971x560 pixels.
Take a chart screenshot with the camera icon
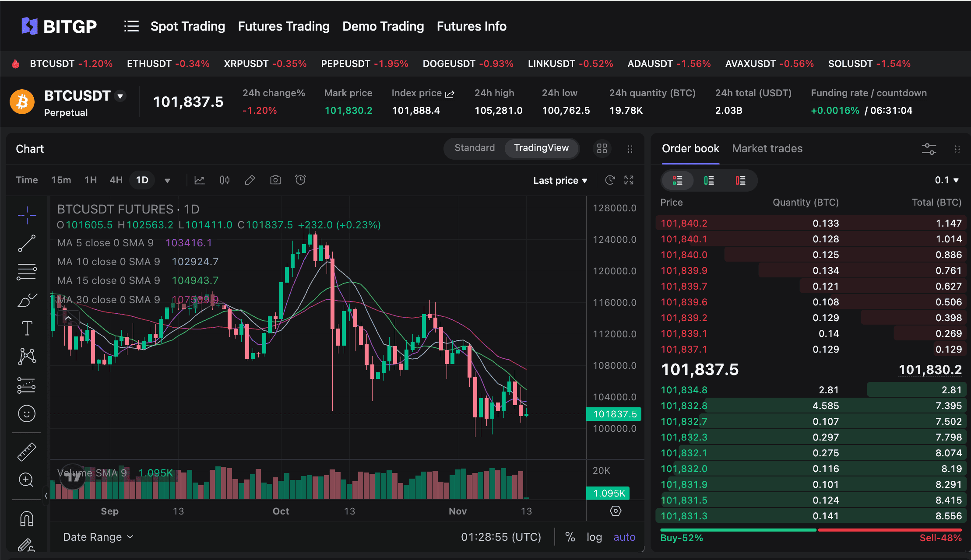275,180
